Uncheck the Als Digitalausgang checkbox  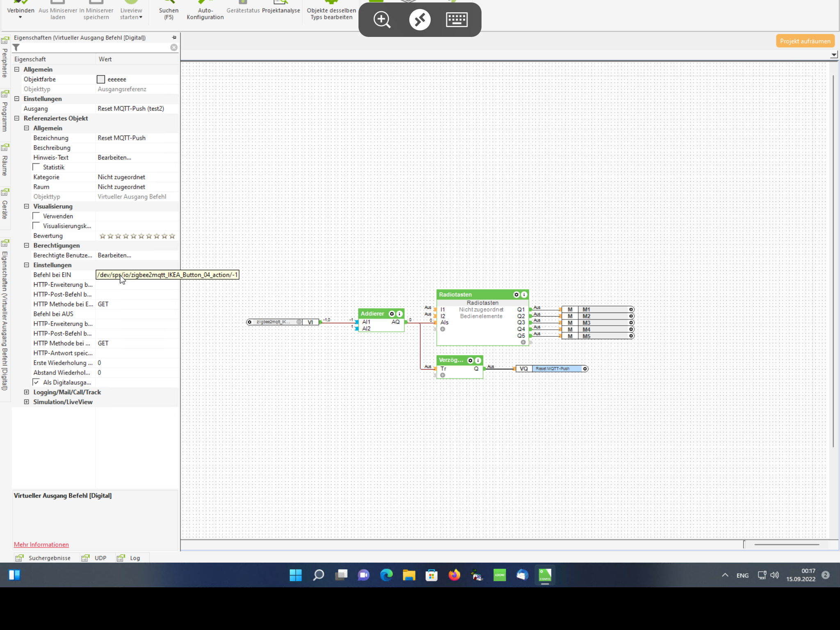pos(37,382)
